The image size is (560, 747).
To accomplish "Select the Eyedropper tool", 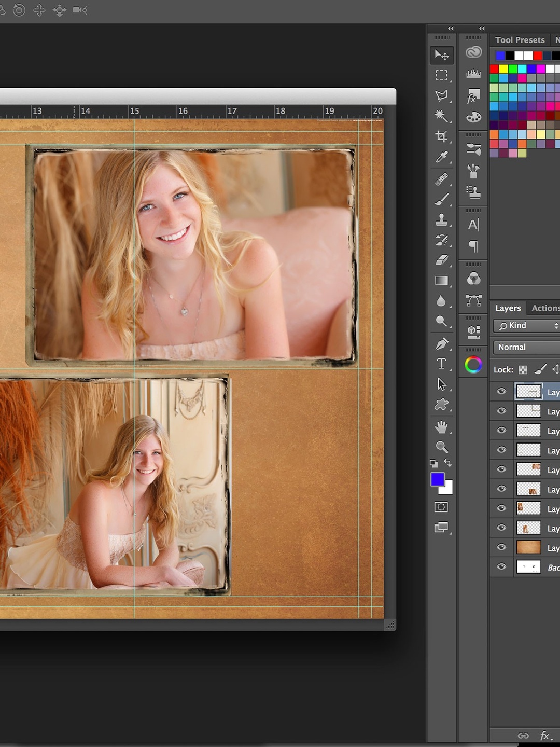I will tap(442, 157).
